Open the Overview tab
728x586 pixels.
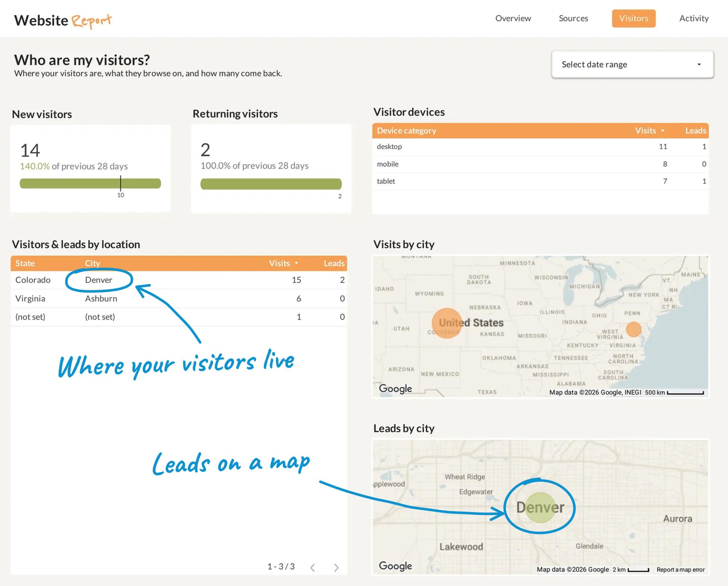[x=513, y=18]
